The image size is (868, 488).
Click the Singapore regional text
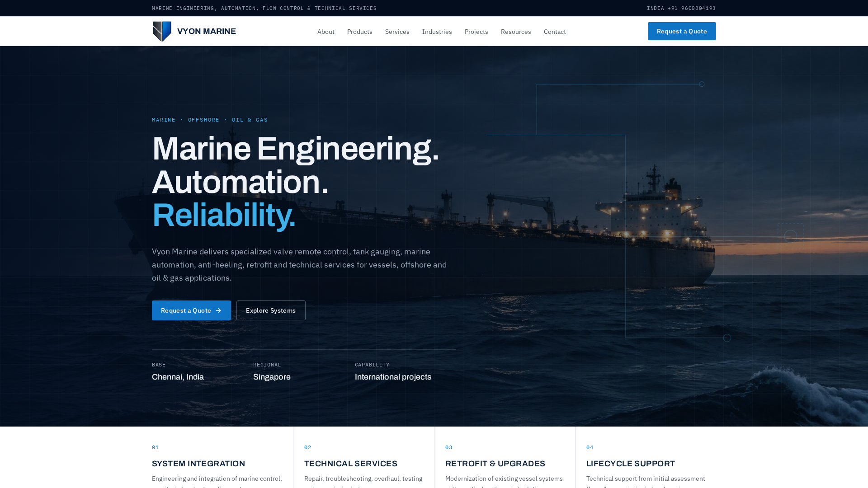[x=272, y=377]
